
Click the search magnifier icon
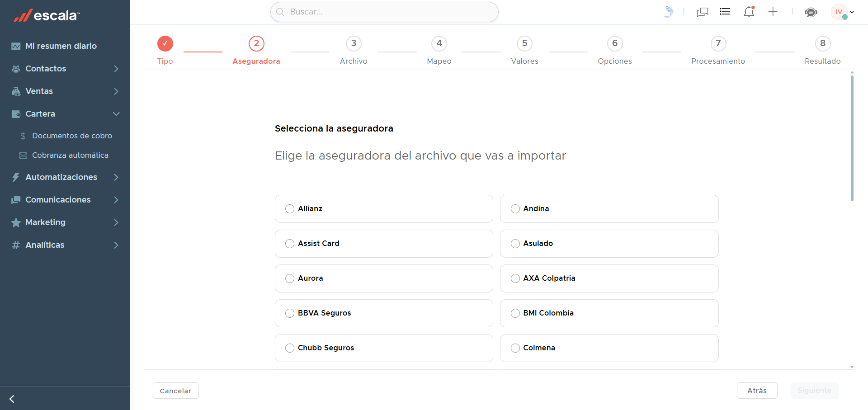click(x=280, y=12)
